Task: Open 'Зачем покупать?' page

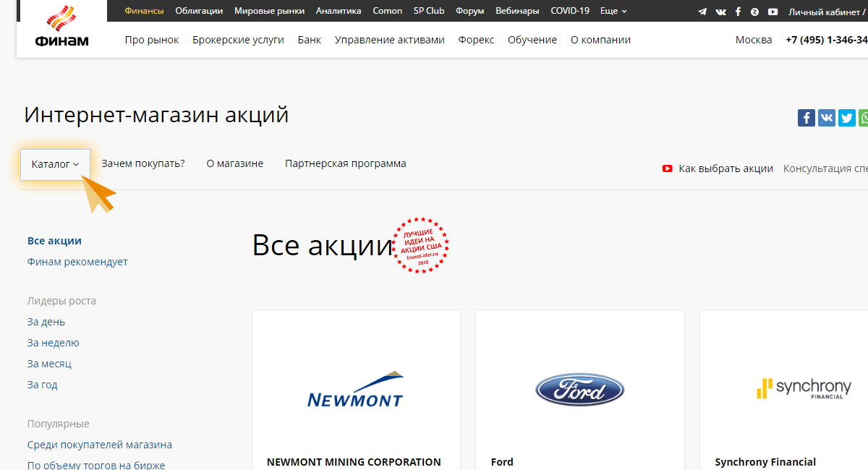Action: pos(142,163)
